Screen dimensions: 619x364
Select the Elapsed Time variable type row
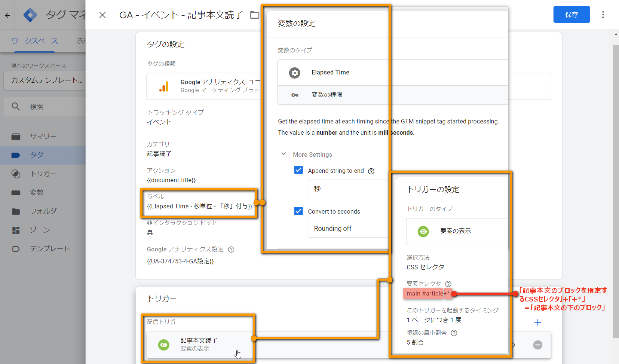coord(393,73)
